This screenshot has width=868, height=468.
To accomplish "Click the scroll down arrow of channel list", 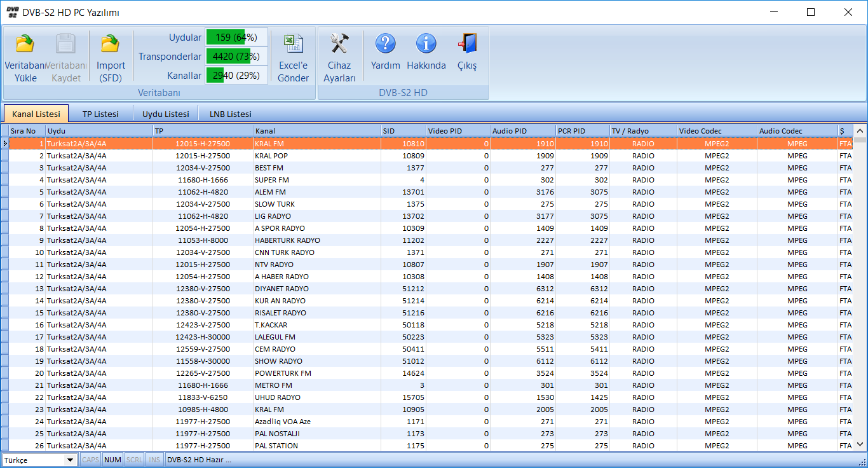I will [x=860, y=444].
